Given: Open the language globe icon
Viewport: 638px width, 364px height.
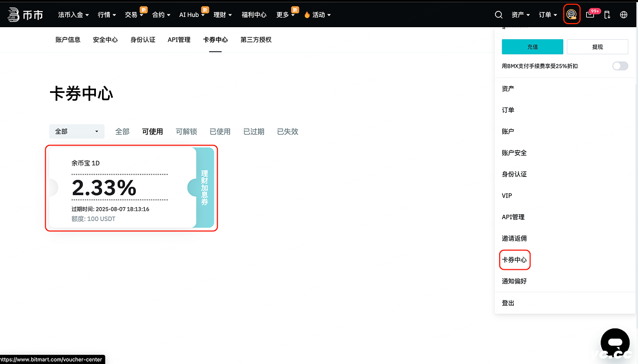Looking at the screenshot, I should click(624, 14).
